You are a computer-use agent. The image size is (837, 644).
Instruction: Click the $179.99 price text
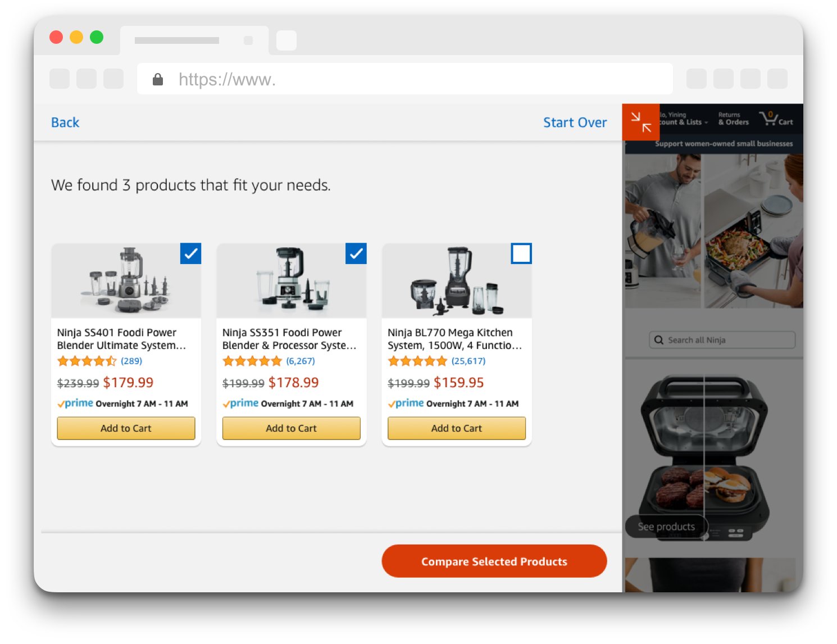click(x=128, y=383)
